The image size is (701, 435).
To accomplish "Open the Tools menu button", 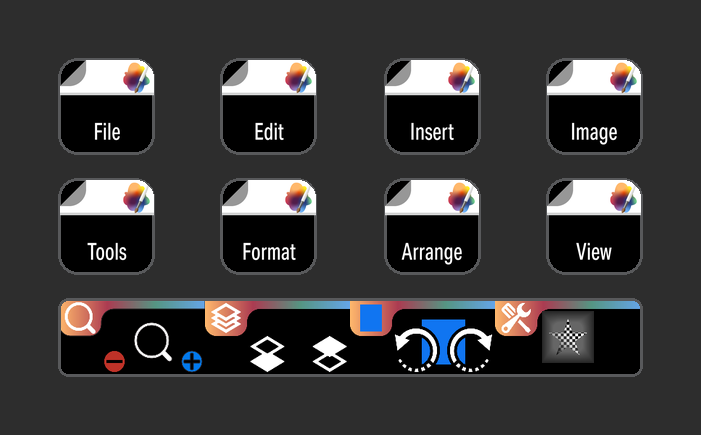I will pos(106,226).
